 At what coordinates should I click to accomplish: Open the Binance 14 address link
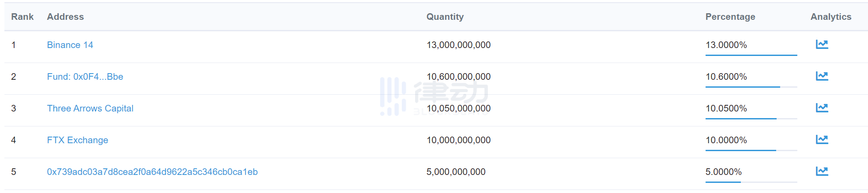(x=70, y=45)
